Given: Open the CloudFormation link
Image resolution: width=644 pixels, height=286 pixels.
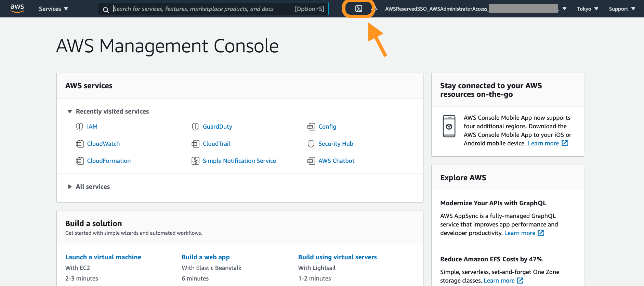Looking at the screenshot, I should pos(109,161).
